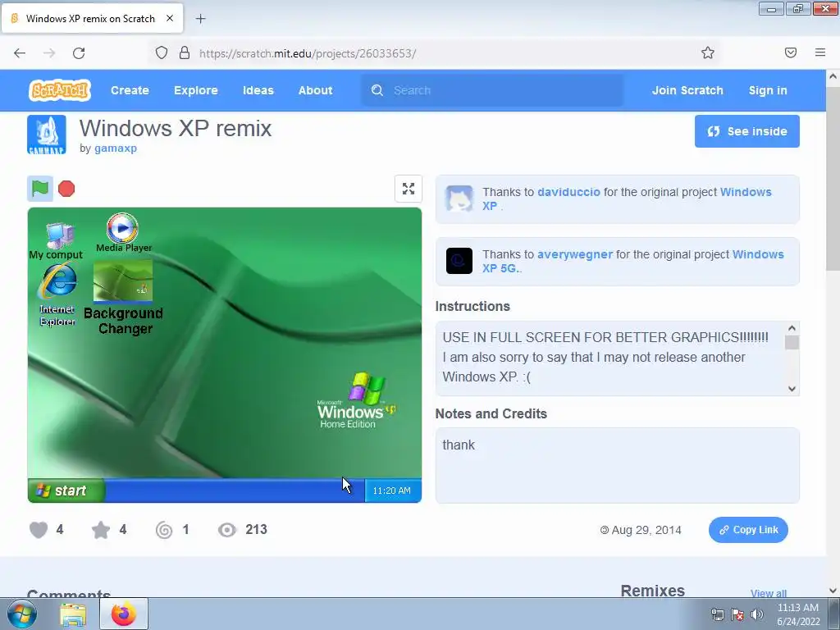Click the Save to Pocket icon

pos(791,52)
